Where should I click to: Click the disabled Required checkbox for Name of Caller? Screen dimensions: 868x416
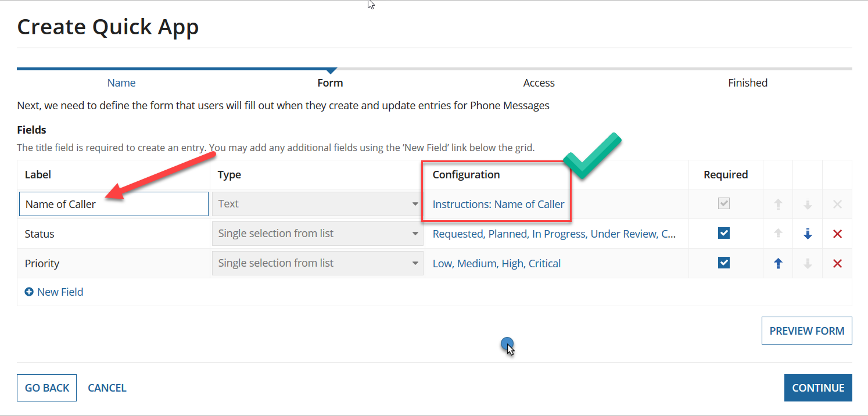pos(723,203)
